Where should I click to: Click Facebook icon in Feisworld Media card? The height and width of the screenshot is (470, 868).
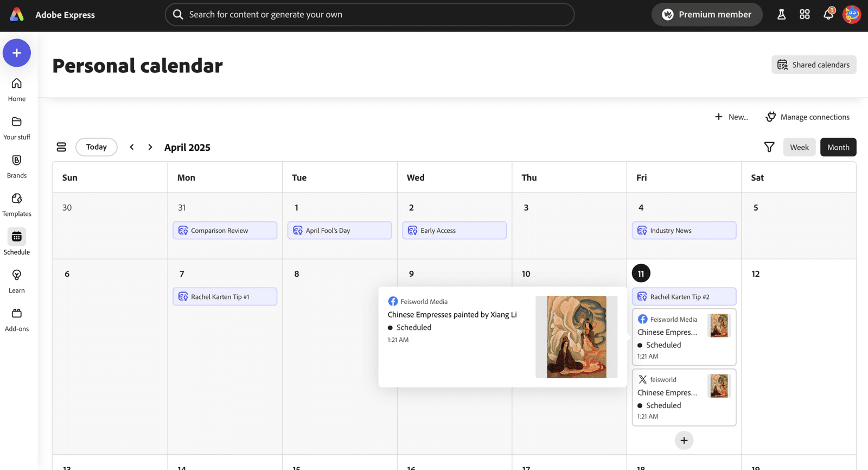642,319
